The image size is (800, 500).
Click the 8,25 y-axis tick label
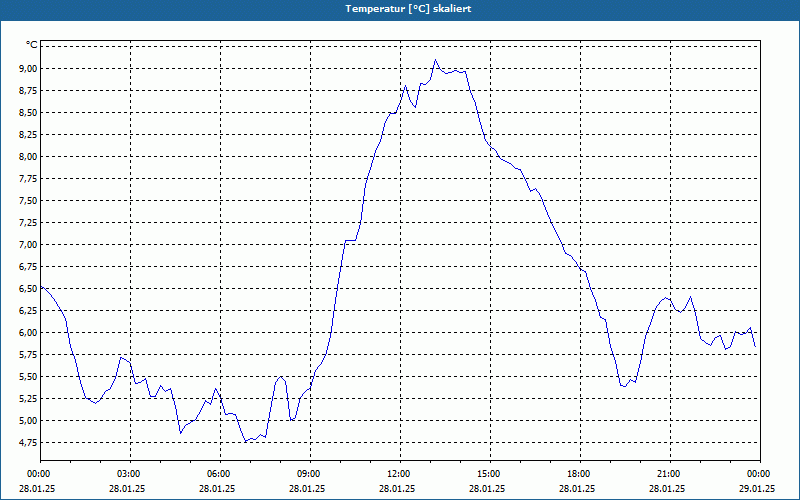click(29, 135)
